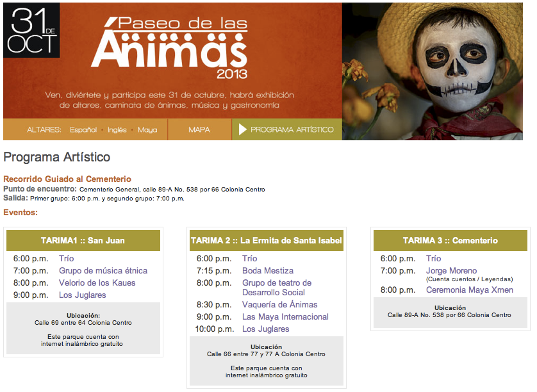The height and width of the screenshot is (392, 537).
Task: Open the Ceremonia Maya Xmen link
Action: coord(469,290)
